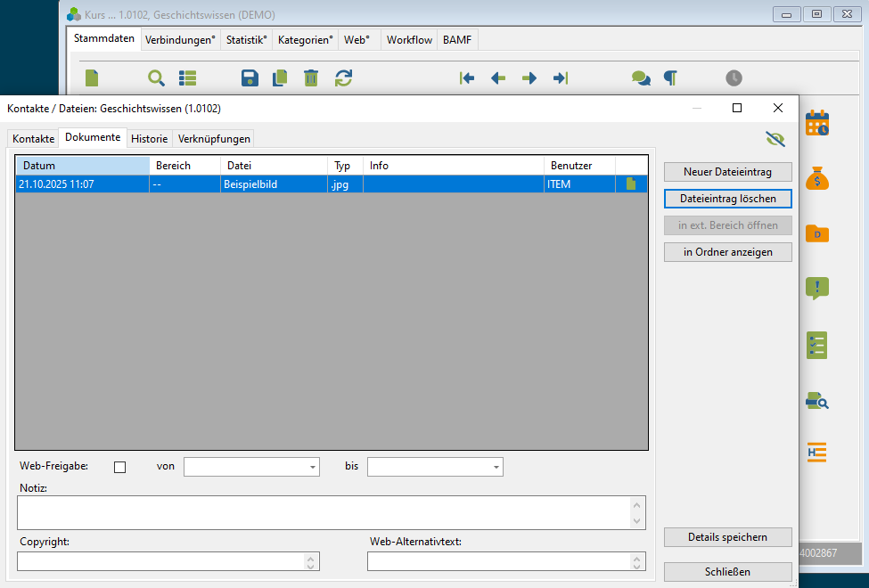This screenshot has width=869, height=588.
Task: Go to next record right arrow
Action: coord(529,78)
